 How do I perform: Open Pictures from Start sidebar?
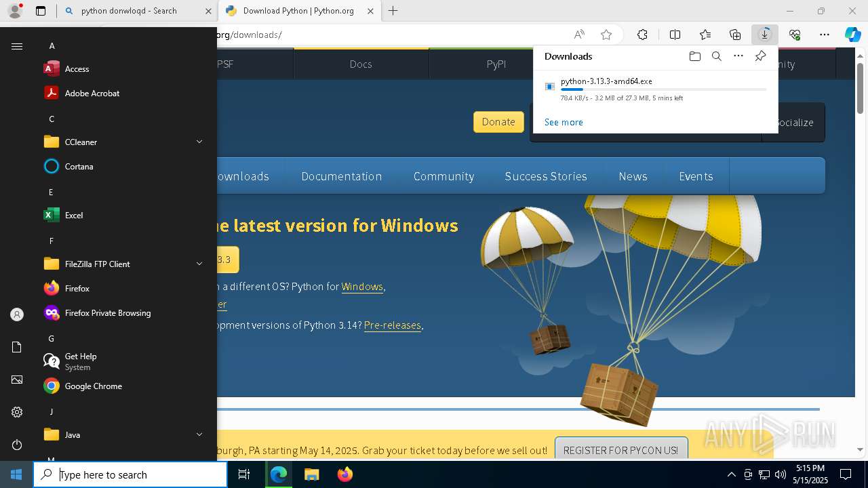pos(17,380)
